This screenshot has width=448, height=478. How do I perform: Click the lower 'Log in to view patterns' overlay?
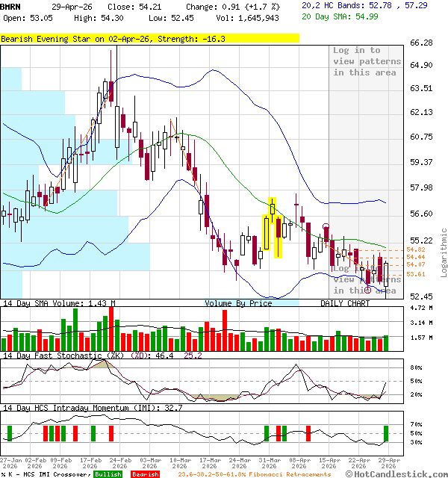[x=364, y=279]
